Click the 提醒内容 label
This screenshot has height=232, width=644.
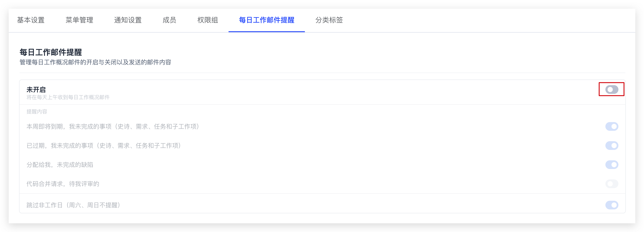[x=37, y=111]
